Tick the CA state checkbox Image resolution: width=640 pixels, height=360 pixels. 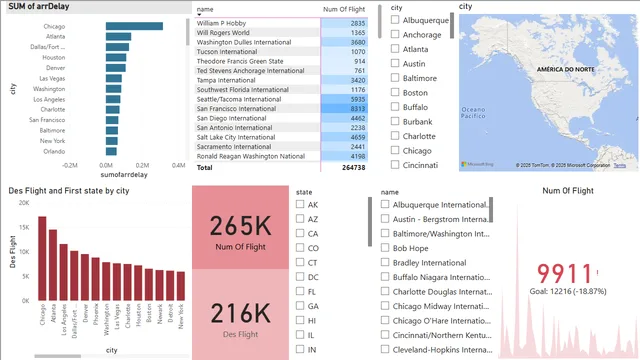[300, 233]
